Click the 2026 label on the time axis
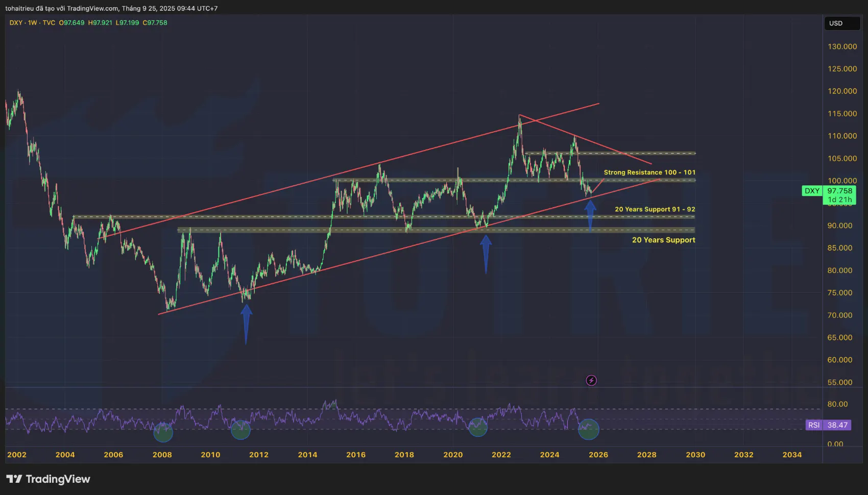This screenshot has height=495, width=868. coord(598,455)
